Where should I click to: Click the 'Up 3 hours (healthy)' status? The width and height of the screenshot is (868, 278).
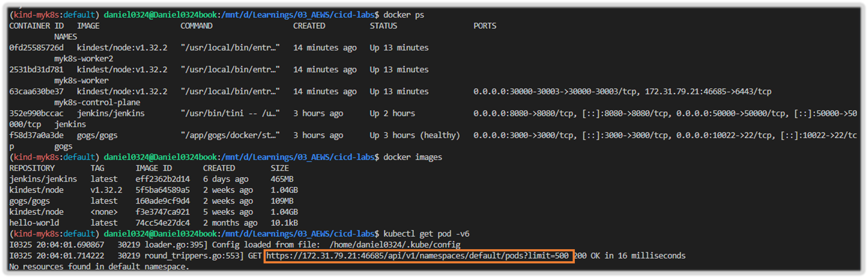tap(415, 135)
